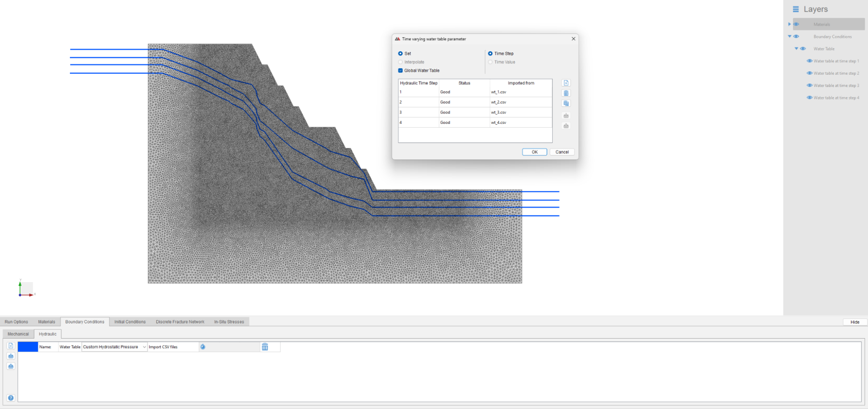Uncheck the Global Water Table checkbox
868x409 pixels.
(x=401, y=70)
